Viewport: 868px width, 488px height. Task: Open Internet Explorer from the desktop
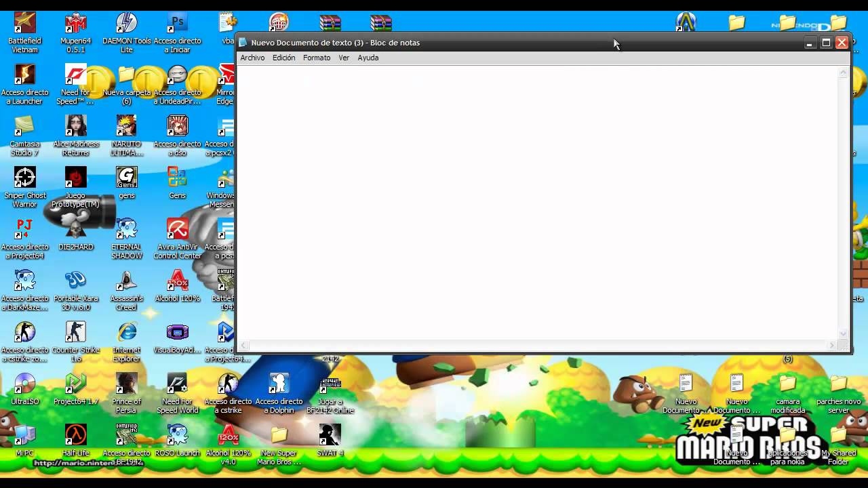pos(126,333)
